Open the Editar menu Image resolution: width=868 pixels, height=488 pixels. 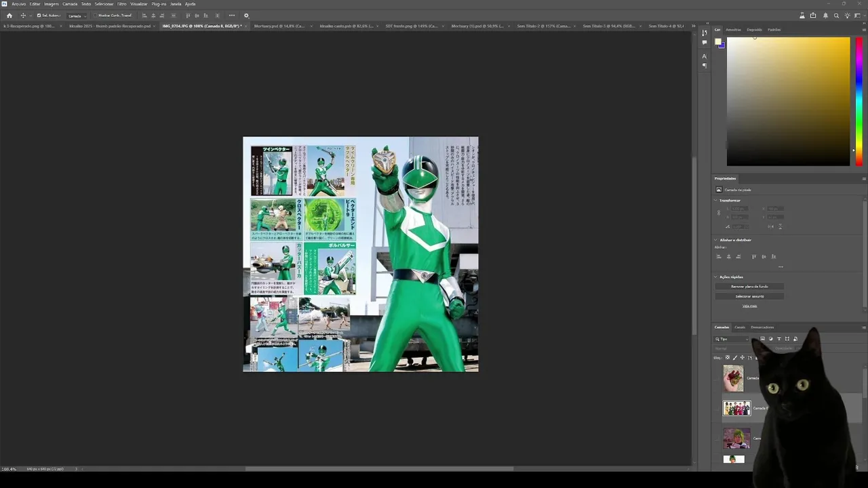[x=35, y=4]
